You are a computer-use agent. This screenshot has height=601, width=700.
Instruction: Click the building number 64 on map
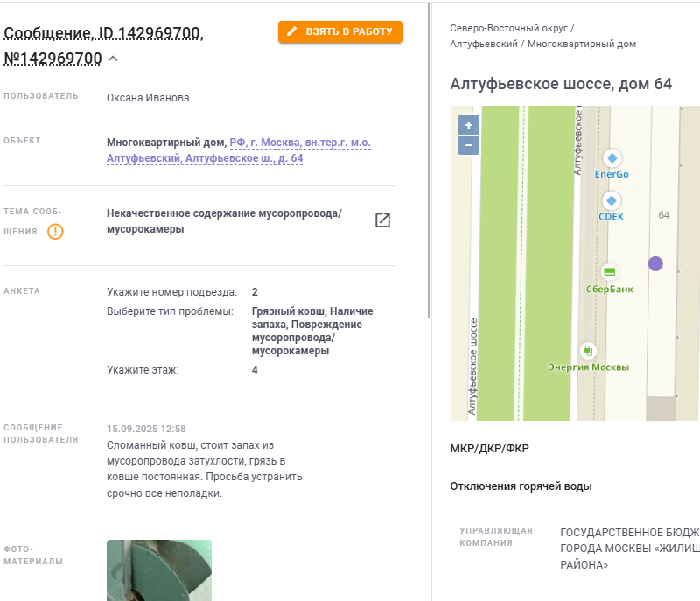tap(664, 215)
